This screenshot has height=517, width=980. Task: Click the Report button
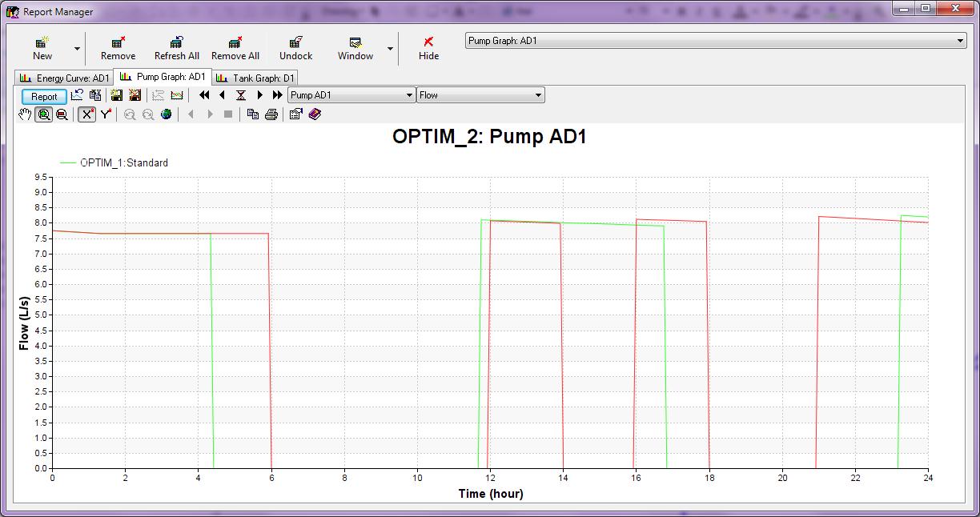coord(44,96)
